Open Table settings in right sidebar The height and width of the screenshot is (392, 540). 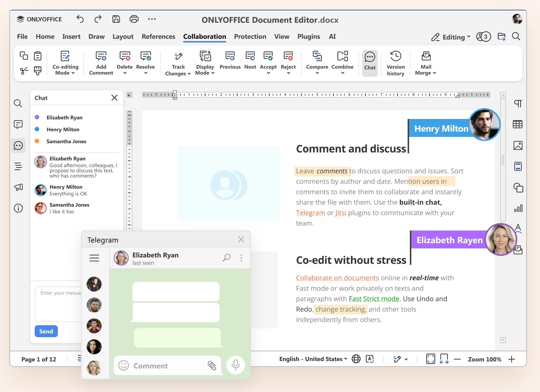coord(518,124)
